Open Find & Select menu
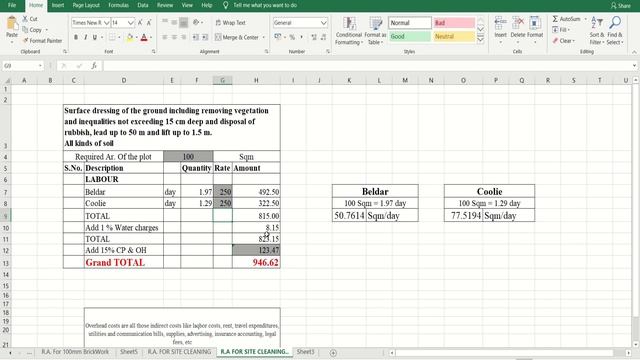Screen dimensions: 640x360 [x=615, y=31]
